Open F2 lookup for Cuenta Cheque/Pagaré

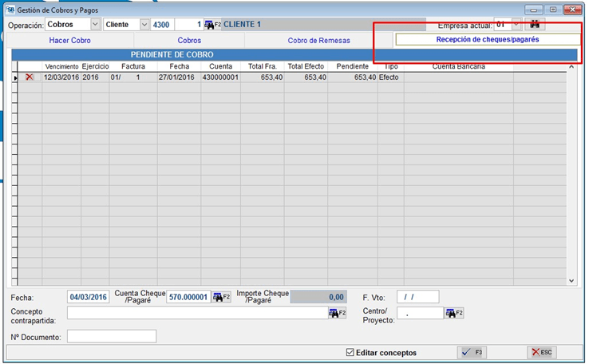pyautogui.click(x=222, y=297)
